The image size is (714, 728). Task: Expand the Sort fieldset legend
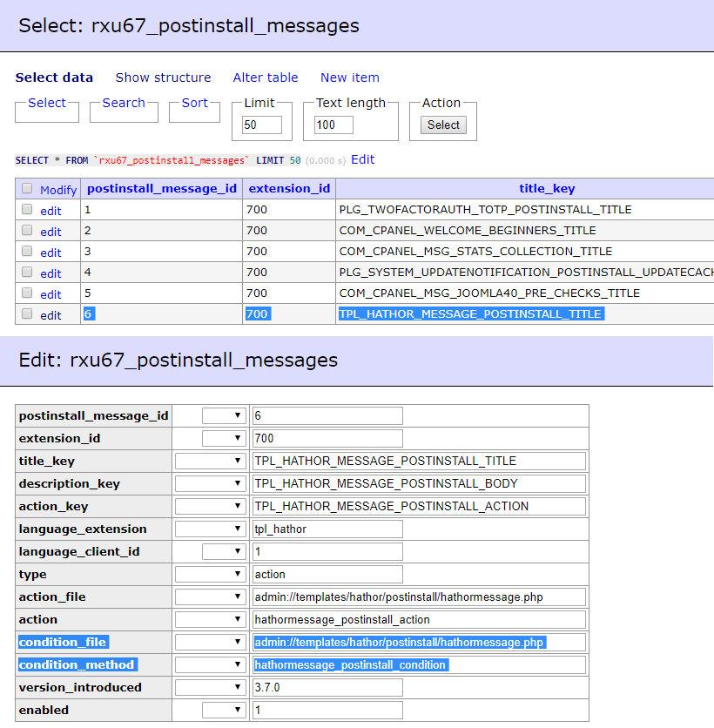click(x=194, y=103)
